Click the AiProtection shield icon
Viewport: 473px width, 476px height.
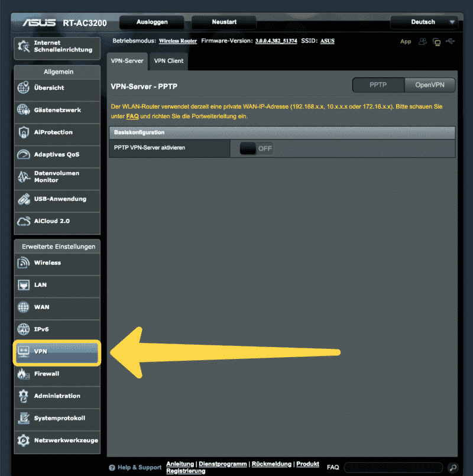[x=24, y=132]
